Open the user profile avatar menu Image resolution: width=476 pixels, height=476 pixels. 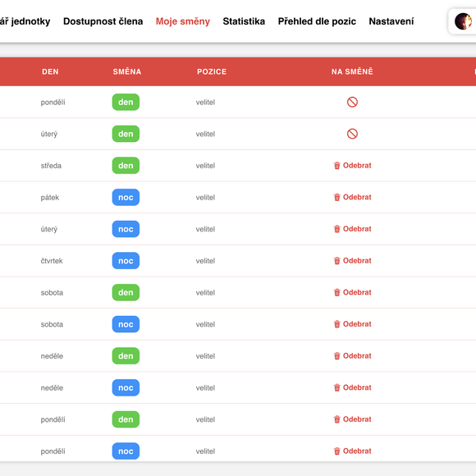pos(463,21)
